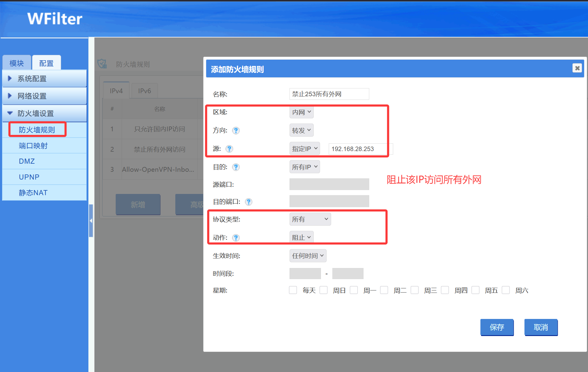The width and height of the screenshot is (588, 372).
Task: Click the help icon next to 目的
Action: pos(236,167)
